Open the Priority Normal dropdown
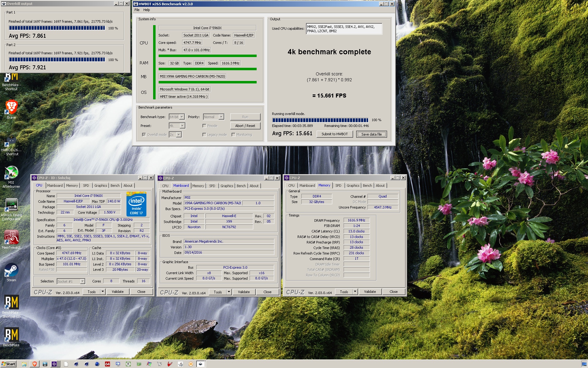Viewport: 588px width, 368px height. tap(221, 117)
